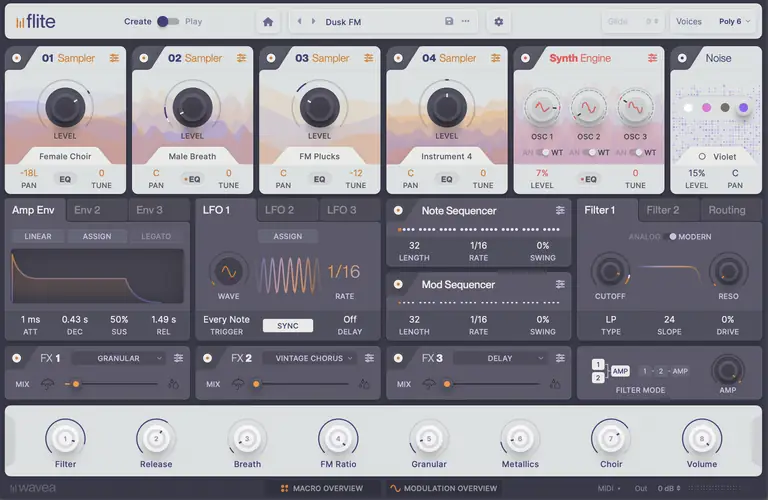
Task: Open Synth Engine settings sliders icon
Action: [652, 59]
